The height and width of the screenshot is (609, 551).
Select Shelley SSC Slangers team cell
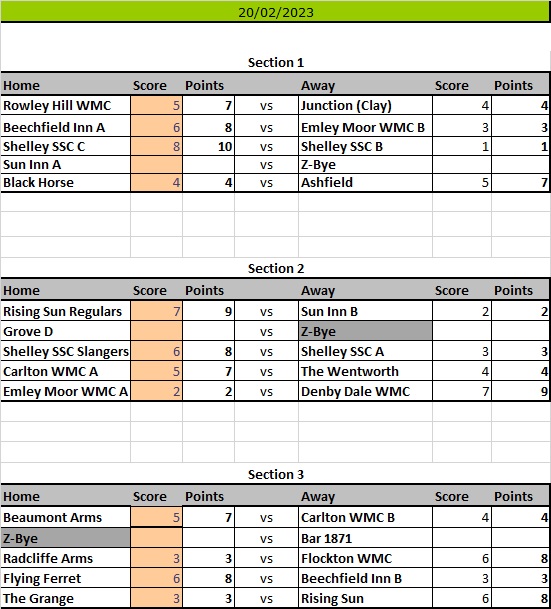coord(66,351)
